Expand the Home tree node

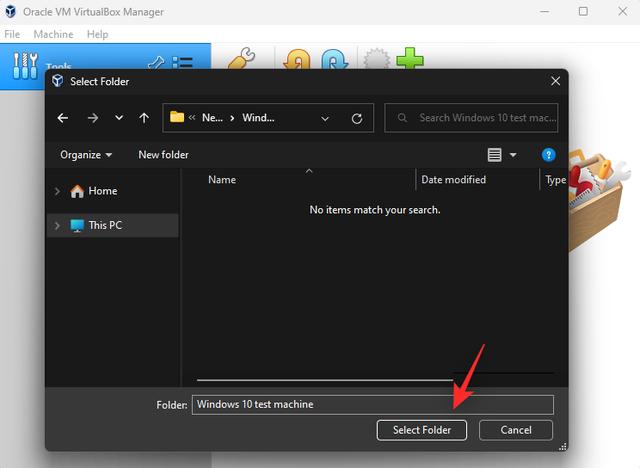point(57,191)
